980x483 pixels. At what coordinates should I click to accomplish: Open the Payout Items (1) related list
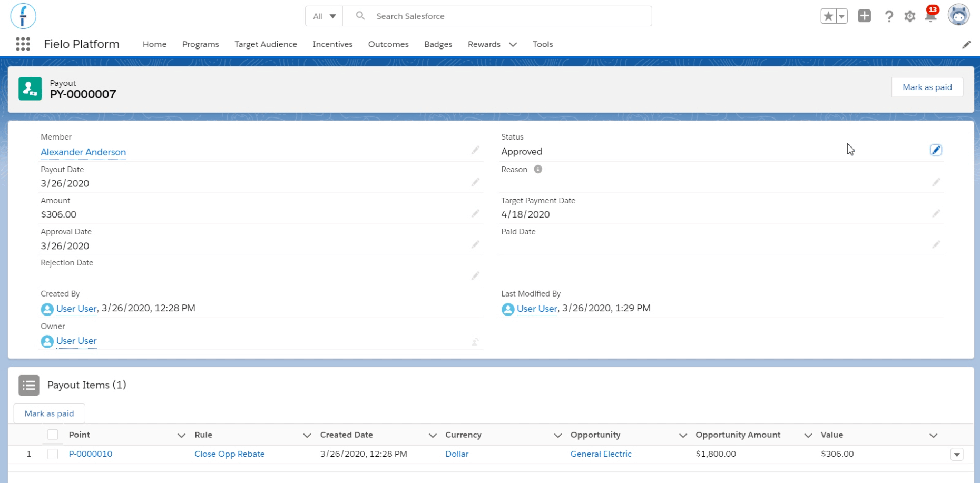(x=87, y=385)
